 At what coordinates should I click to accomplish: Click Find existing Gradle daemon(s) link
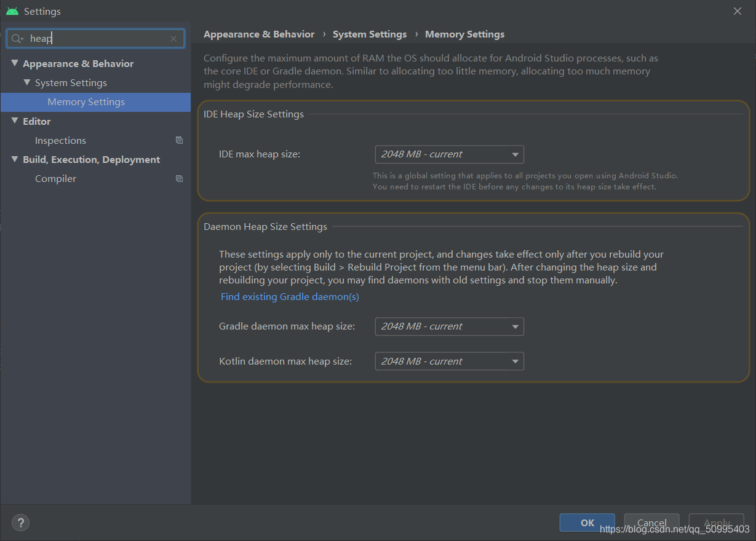(x=290, y=297)
